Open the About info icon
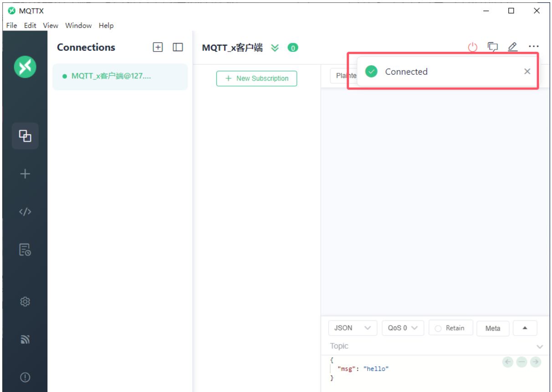 click(x=25, y=377)
